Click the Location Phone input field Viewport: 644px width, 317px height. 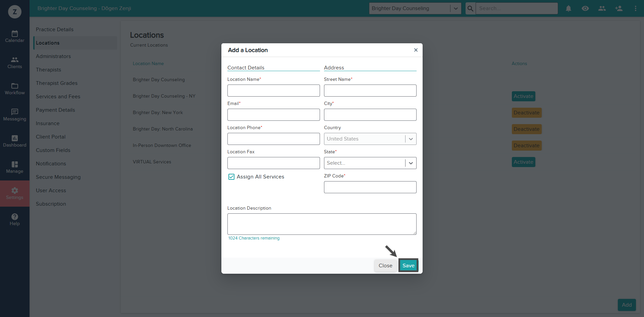pyautogui.click(x=274, y=139)
